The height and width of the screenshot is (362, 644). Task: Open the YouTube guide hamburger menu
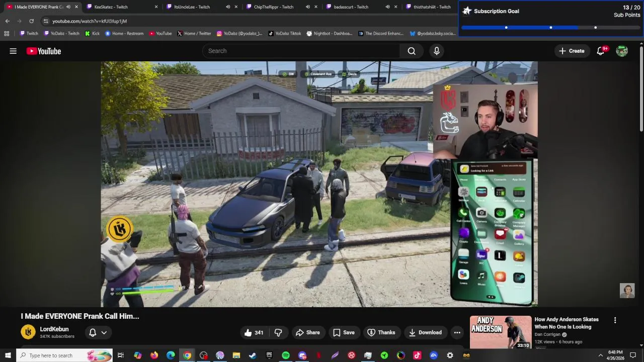(13, 51)
